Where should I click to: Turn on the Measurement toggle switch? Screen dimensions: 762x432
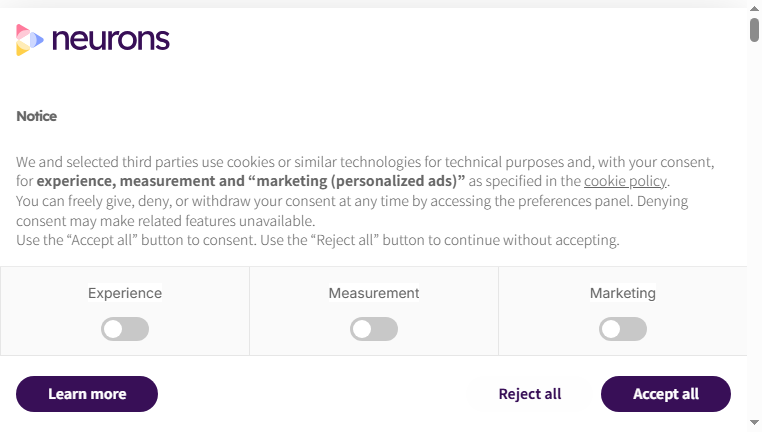click(x=374, y=329)
